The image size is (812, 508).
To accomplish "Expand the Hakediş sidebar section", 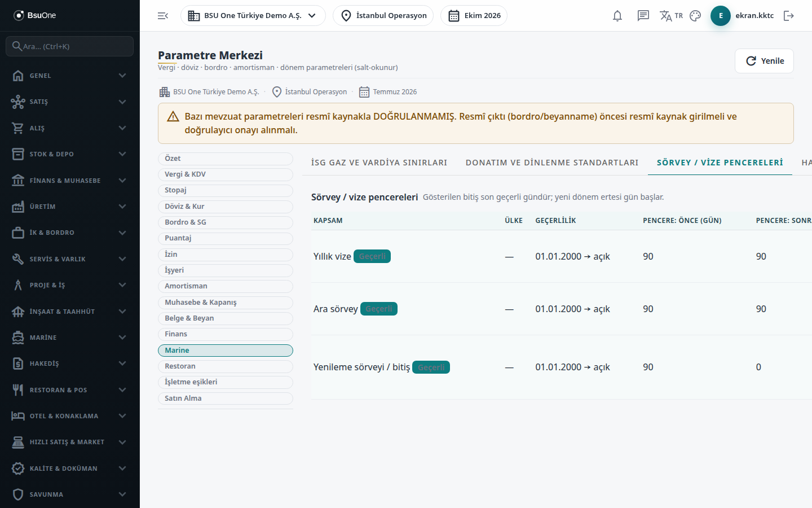I will 70,364.
